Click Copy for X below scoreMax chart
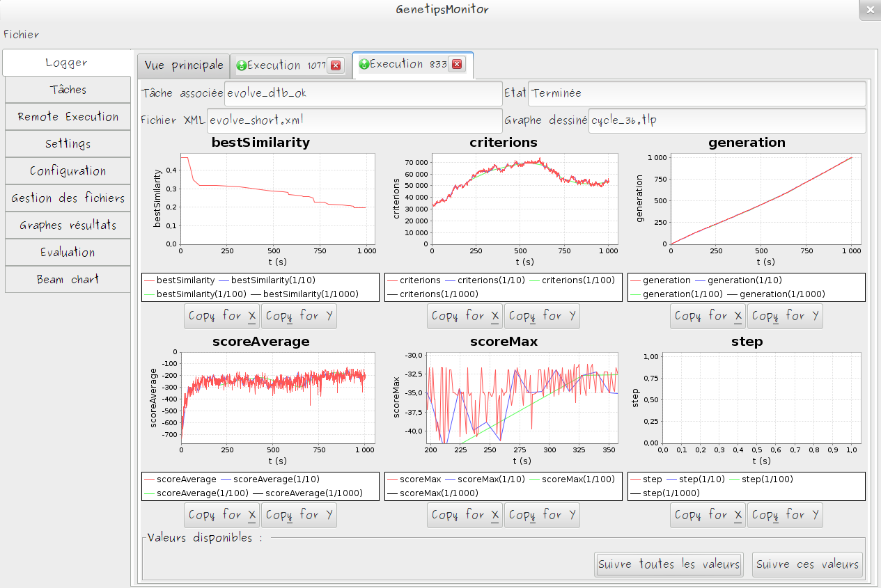This screenshot has height=588, width=881. [465, 515]
